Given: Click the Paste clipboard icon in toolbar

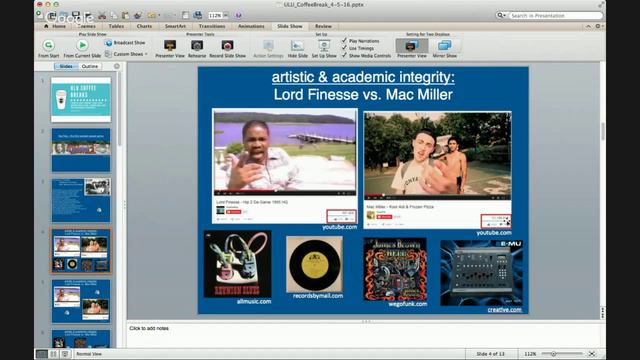Looking at the screenshot, I should [125, 16].
